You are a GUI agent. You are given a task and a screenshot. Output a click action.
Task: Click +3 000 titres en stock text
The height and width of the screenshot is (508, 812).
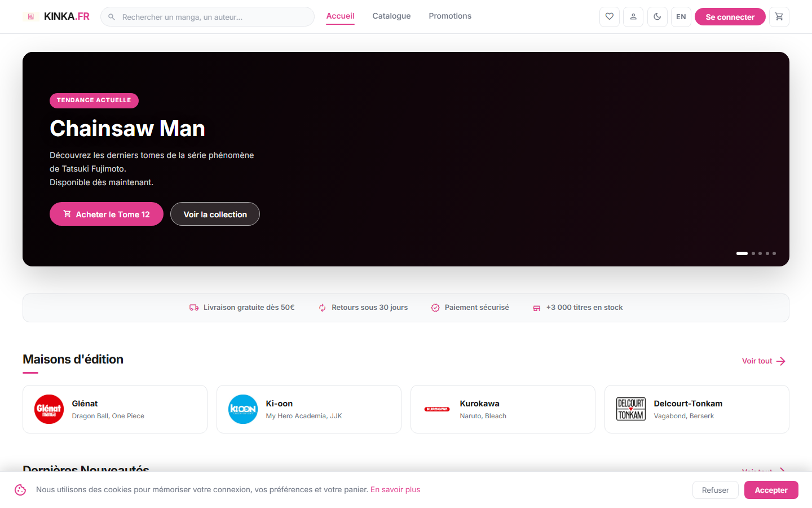pos(585,308)
